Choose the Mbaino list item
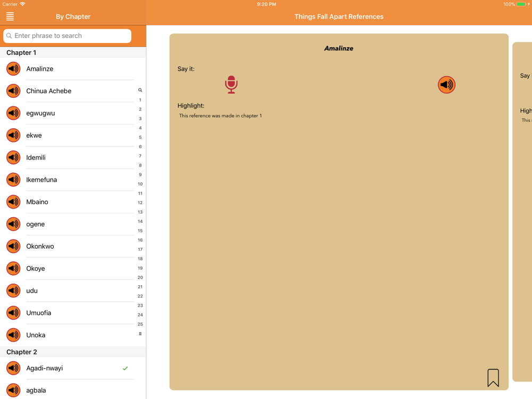This screenshot has height=399, width=532. click(x=73, y=202)
